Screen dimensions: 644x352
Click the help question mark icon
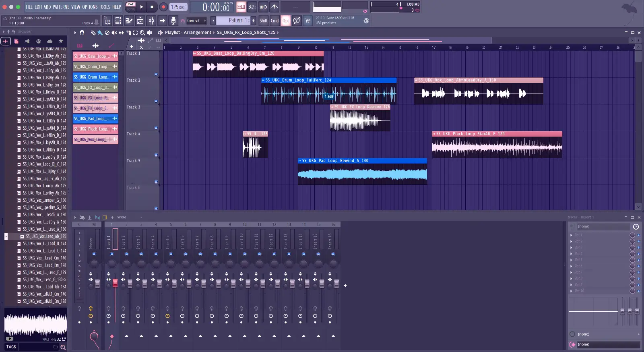tap(297, 21)
